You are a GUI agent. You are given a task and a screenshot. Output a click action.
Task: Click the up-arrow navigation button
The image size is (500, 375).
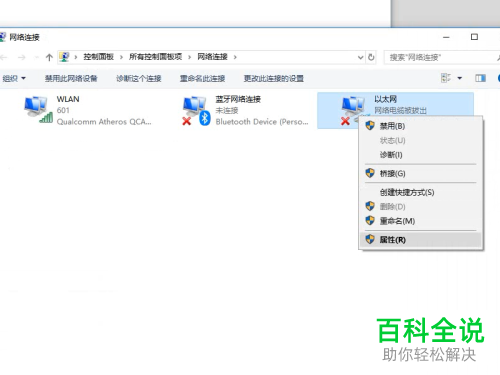(x=49, y=57)
